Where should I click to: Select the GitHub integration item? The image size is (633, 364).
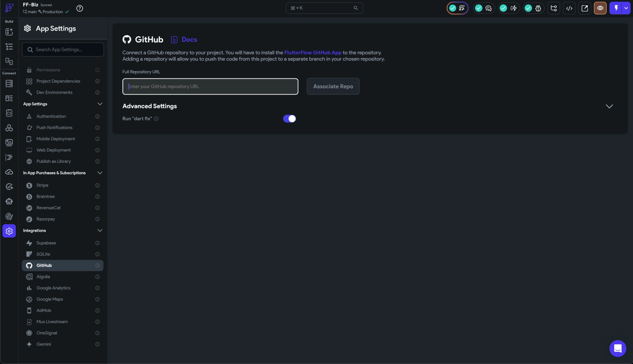click(63, 266)
